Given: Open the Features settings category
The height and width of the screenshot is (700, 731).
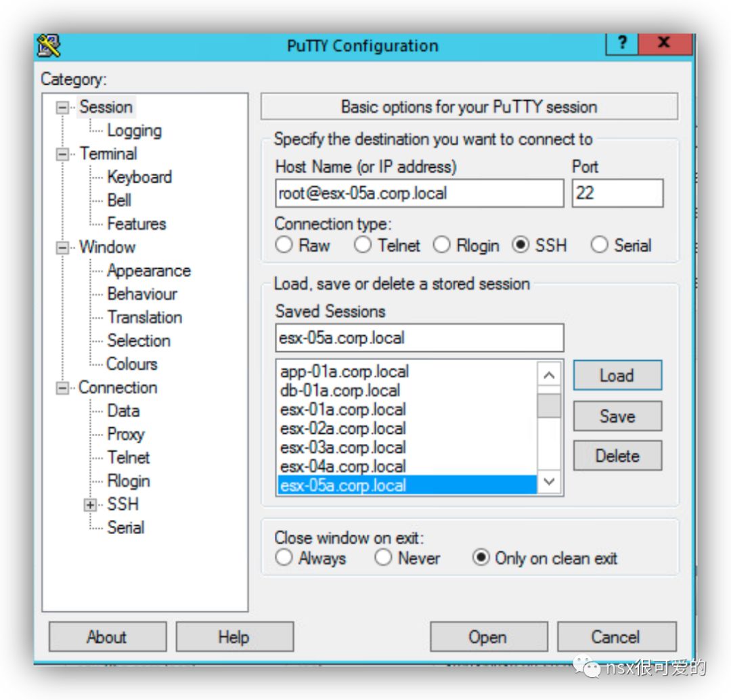Looking at the screenshot, I should click(137, 224).
